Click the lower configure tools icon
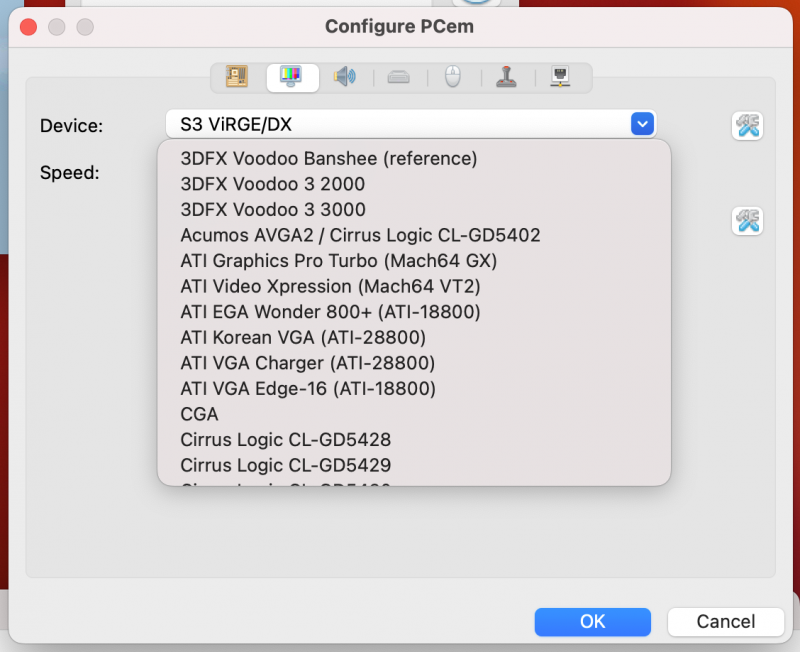800x652 pixels. [748, 221]
